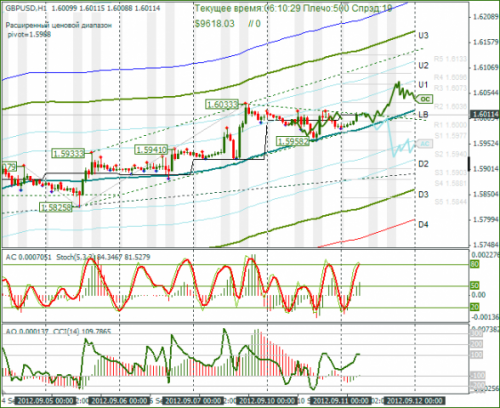
Task: Select the 1.59333 price label
Action: tap(68, 153)
